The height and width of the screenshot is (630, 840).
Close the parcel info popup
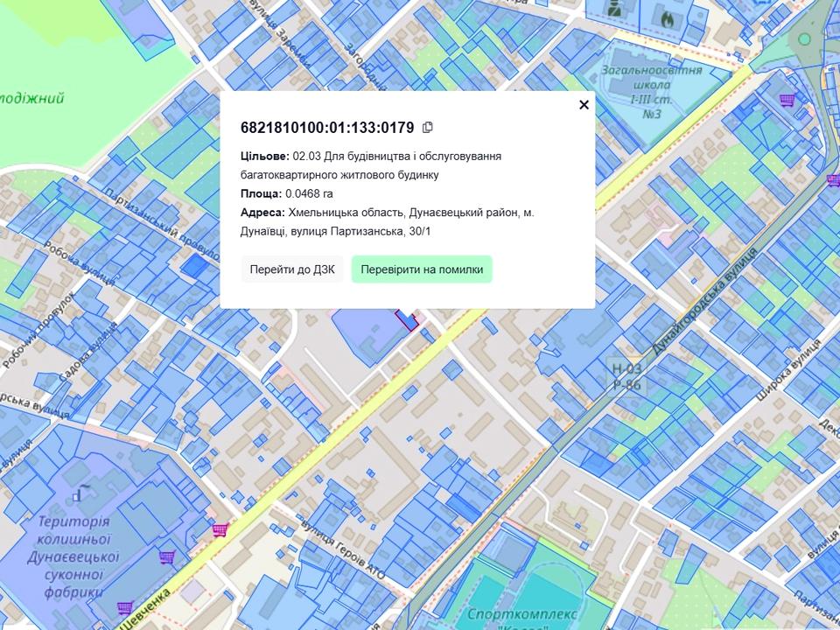[584, 105]
